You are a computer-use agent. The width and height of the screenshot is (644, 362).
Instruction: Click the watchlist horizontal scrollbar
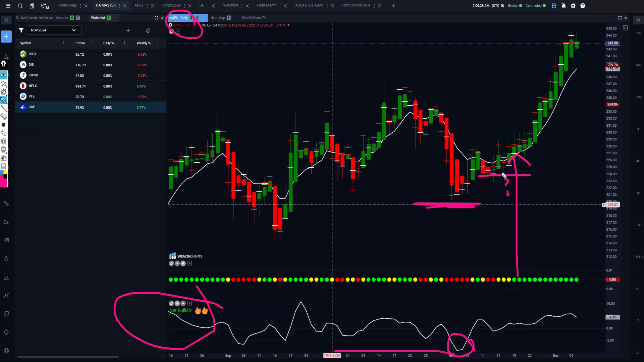pos(68,357)
